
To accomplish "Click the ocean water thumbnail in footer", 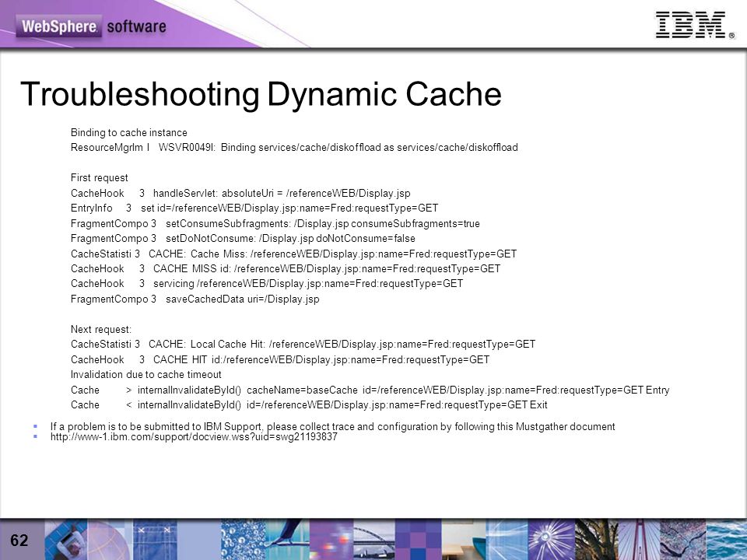I will (727, 540).
